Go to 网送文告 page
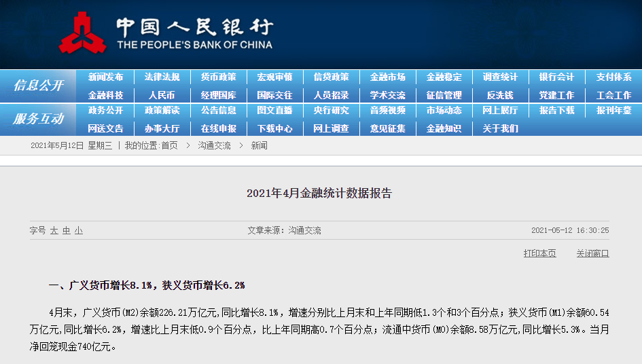Screen dimensions: 642x364 pos(105,128)
